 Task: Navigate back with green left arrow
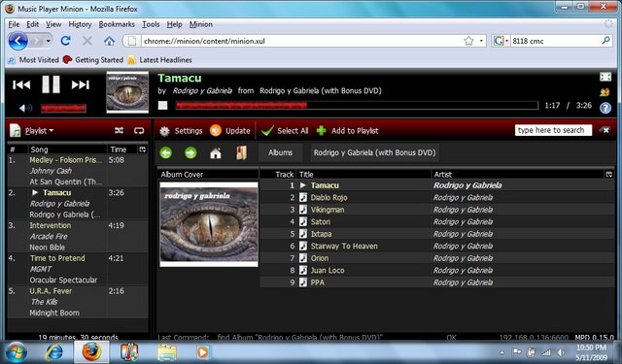coord(166,153)
